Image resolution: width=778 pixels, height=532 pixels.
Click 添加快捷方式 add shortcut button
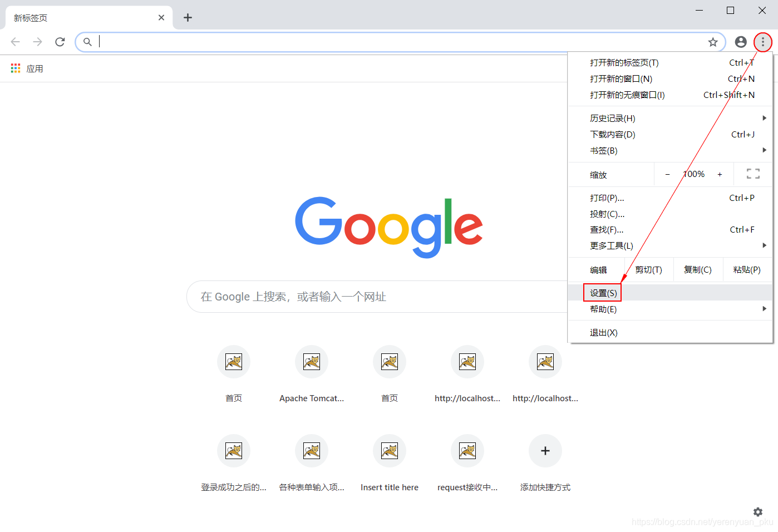click(545, 462)
